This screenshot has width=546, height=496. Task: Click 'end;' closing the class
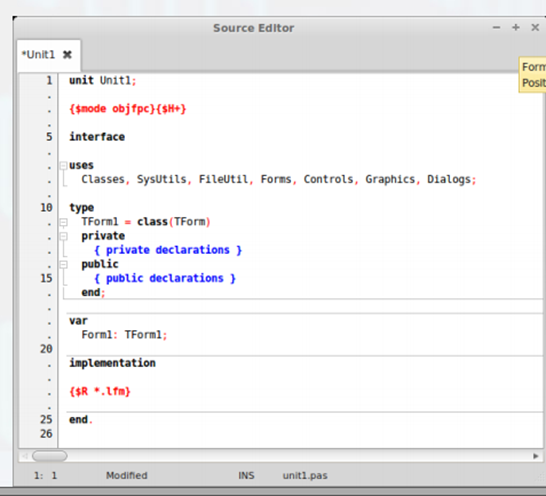click(x=93, y=293)
